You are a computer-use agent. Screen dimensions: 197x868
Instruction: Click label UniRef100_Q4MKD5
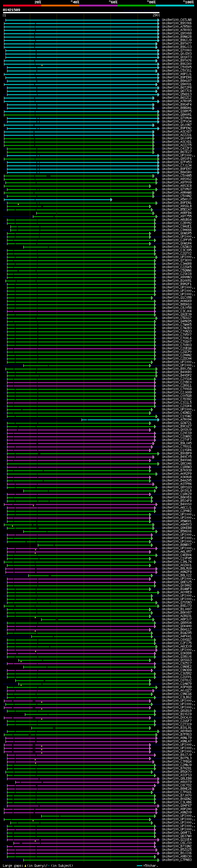(176, 321)
